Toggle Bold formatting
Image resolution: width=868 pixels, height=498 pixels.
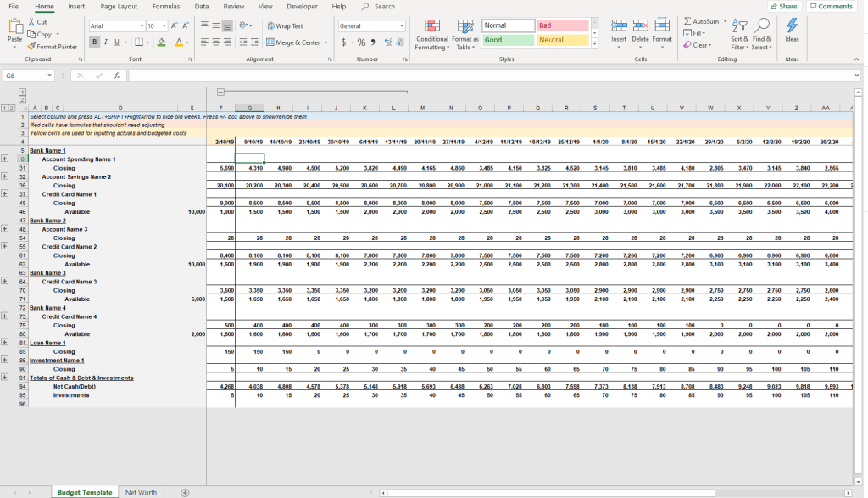96,42
